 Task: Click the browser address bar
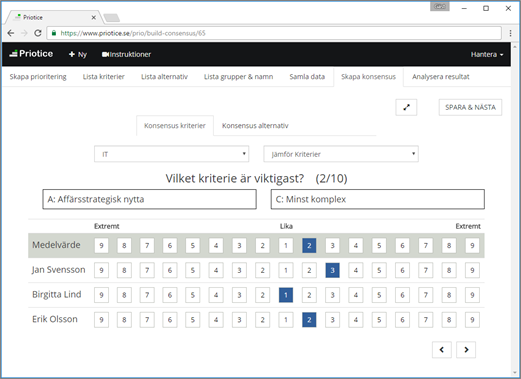click(x=274, y=33)
